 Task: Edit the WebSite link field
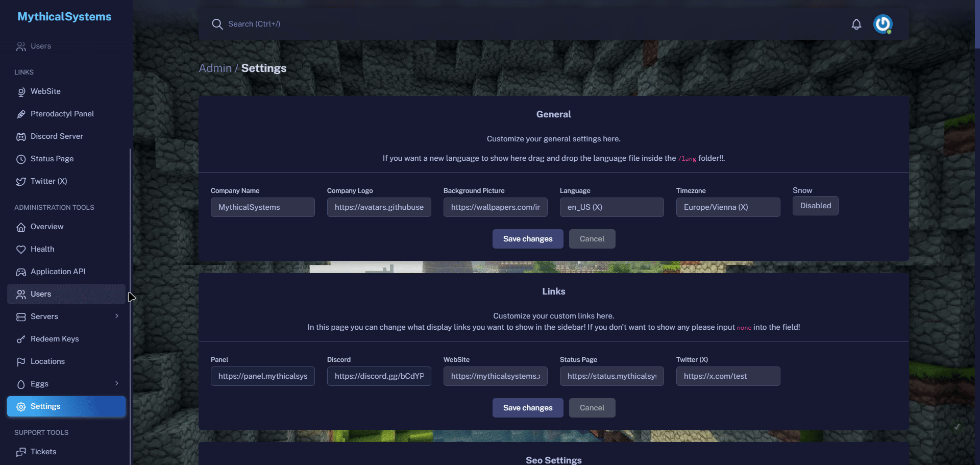(x=495, y=376)
